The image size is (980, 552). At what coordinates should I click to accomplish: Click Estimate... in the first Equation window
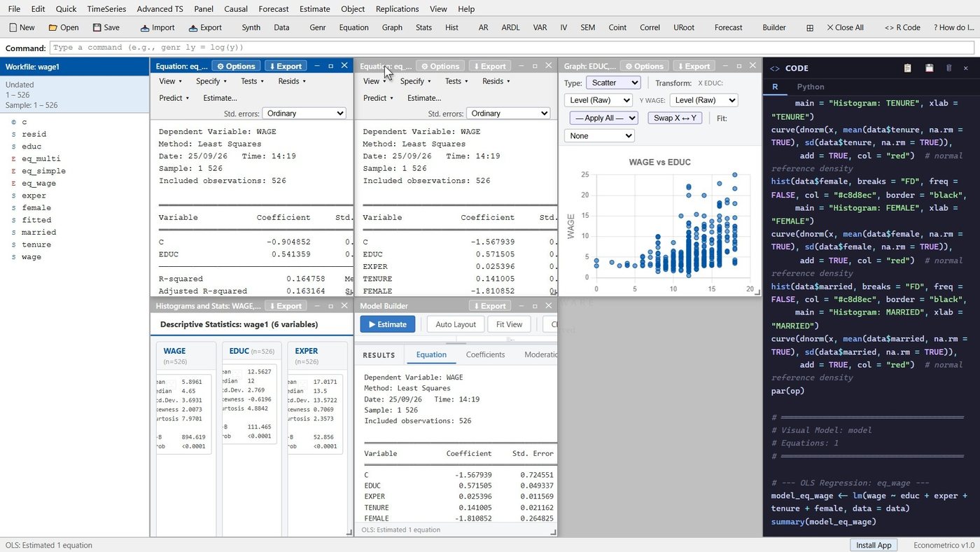(x=220, y=98)
